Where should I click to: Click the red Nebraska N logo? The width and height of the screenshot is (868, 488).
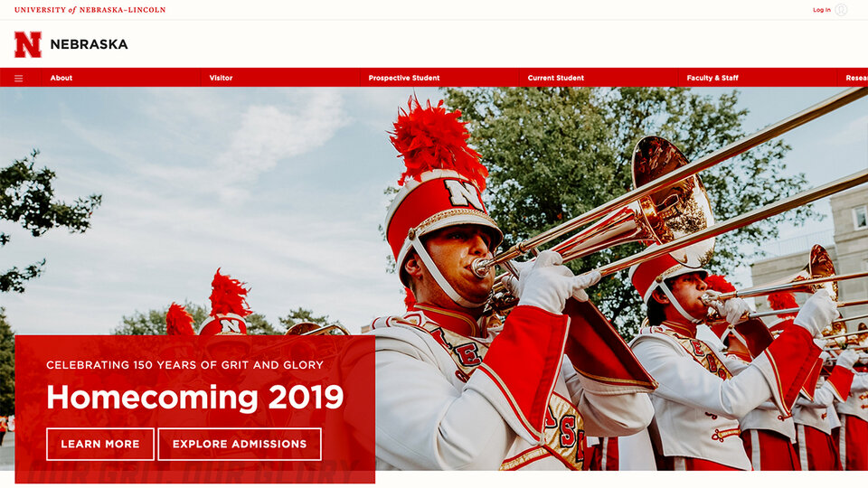28,44
